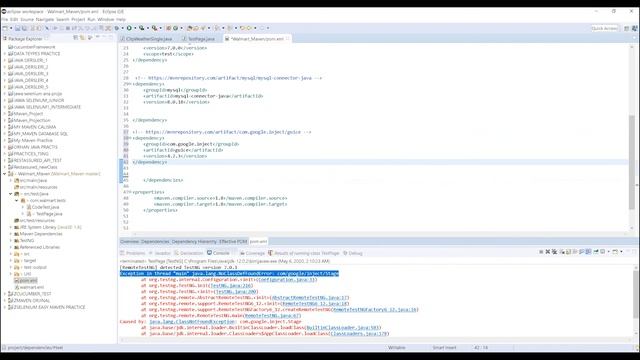The width and height of the screenshot is (640, 360).
Task: Open the Help menu
Action: coord(121,19)
